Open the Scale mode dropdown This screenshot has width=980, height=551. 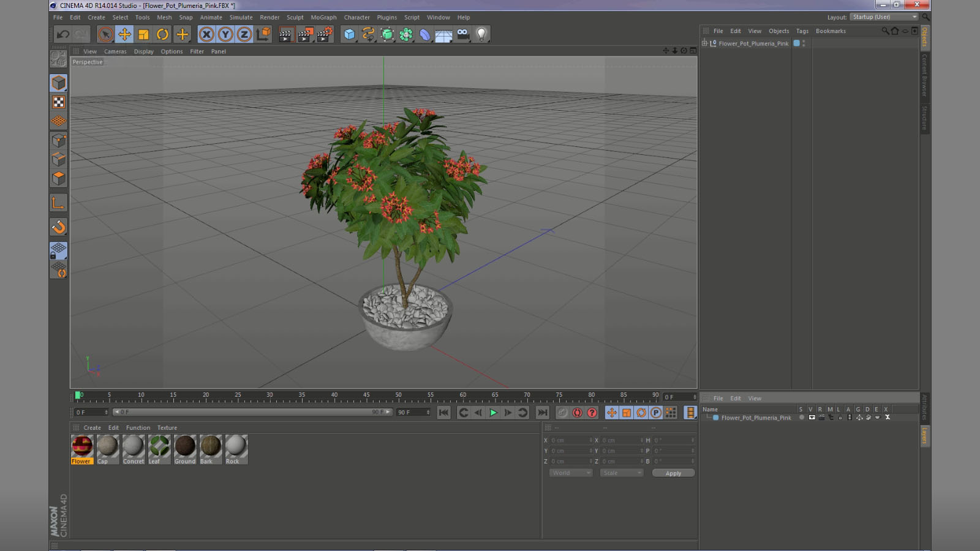622,473
